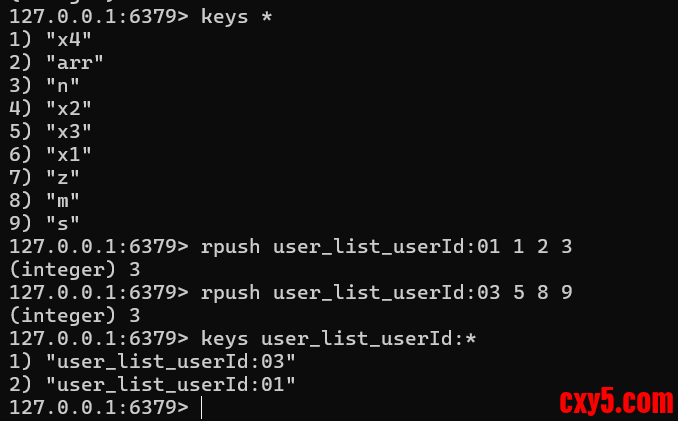Open the cxy5.com watermark link

tap(615, 402)
